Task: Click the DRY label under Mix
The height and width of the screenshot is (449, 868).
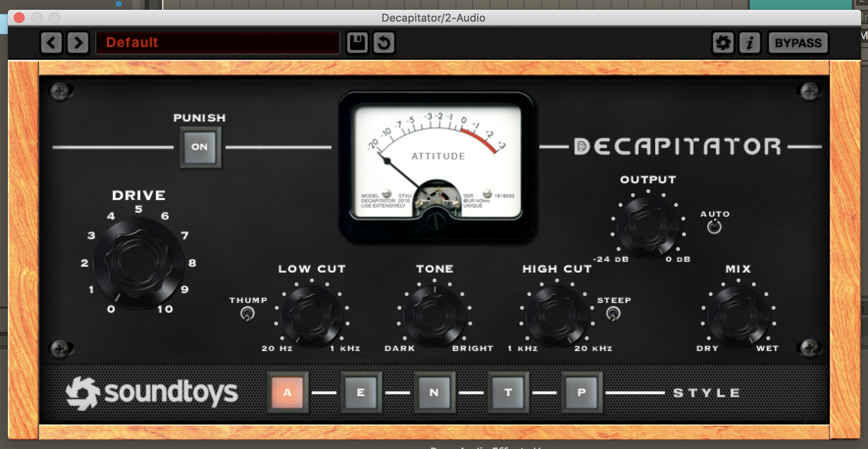Action: click(707, 349)
